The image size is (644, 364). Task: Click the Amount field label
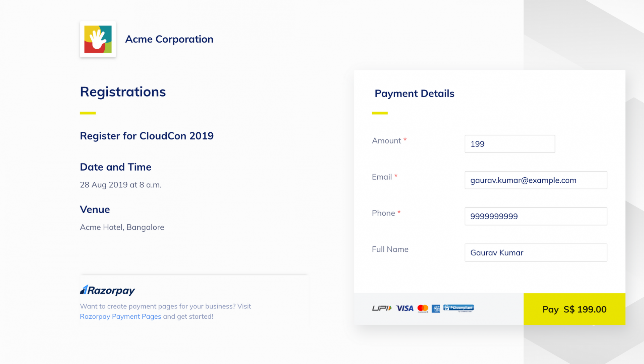click(x=386, y=141)
